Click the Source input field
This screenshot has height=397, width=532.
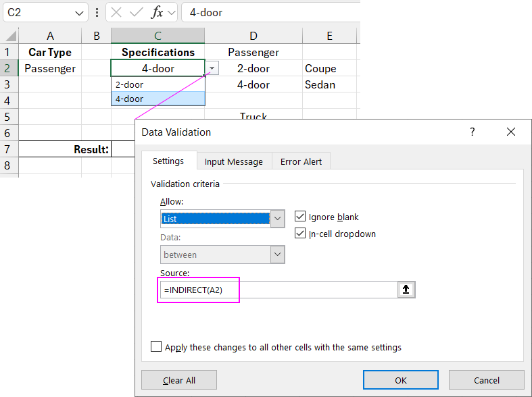pos(279,290)
